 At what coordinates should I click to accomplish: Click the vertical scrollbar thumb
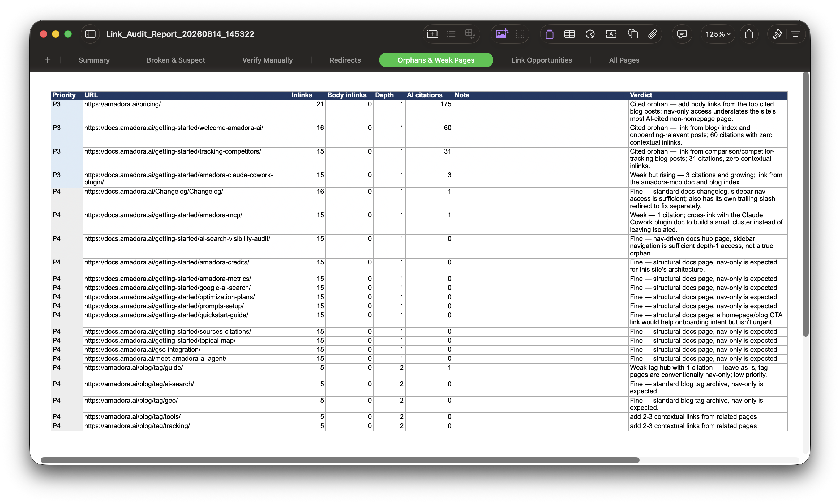806,204
